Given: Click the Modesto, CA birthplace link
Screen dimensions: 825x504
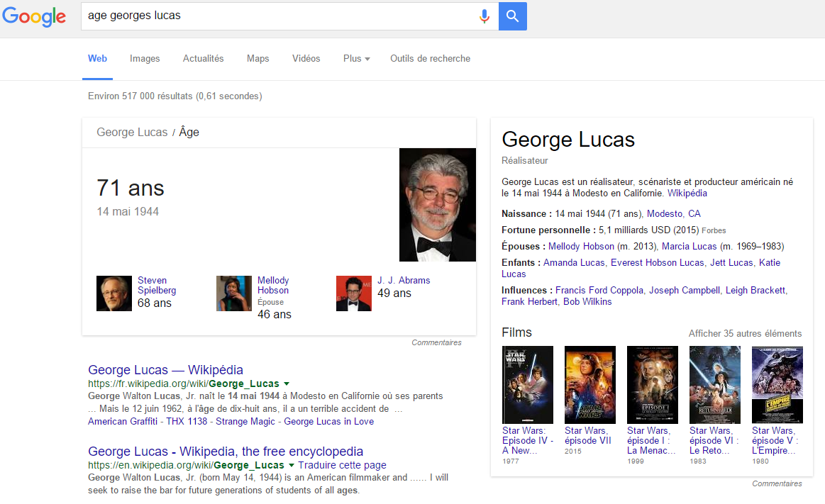Looking at the screenshot, I should (x=673, y=214).
